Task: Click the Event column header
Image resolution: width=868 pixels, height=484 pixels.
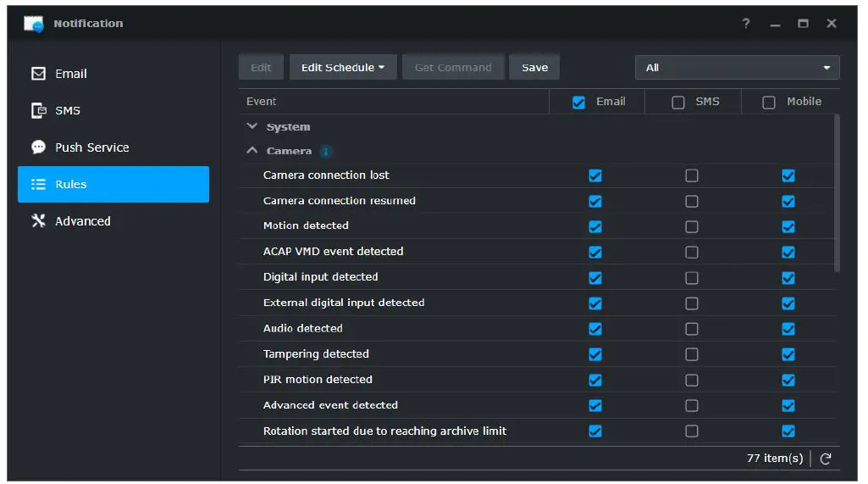Action: coord(394,102)
